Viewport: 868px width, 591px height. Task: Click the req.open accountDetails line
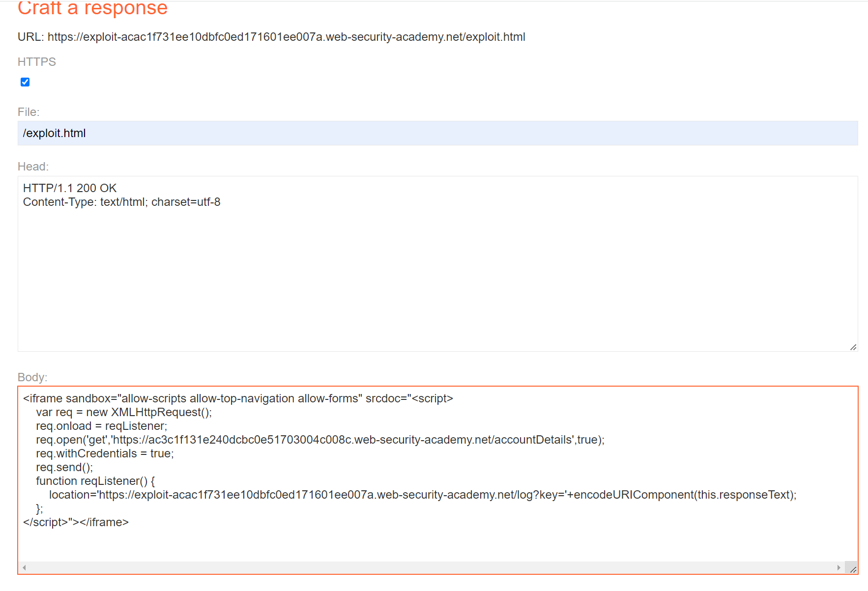[320, 440]
